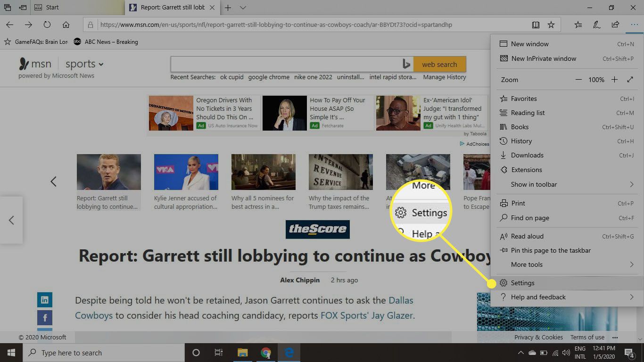Open reading view icon in address bar

(536, 25)
